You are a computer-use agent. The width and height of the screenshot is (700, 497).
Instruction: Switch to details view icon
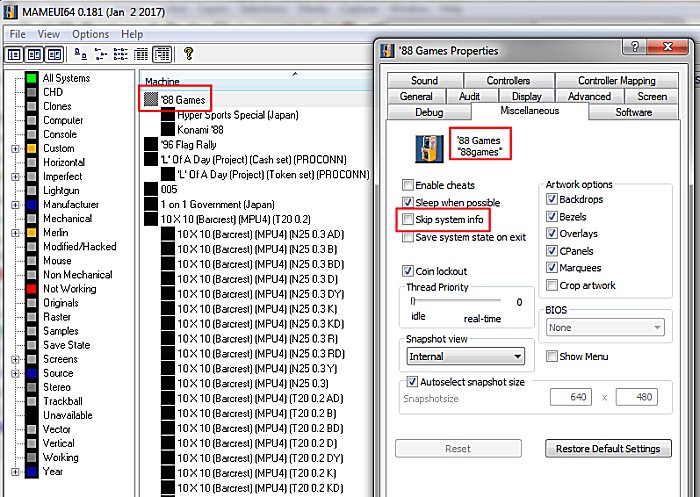click(141, 54)
